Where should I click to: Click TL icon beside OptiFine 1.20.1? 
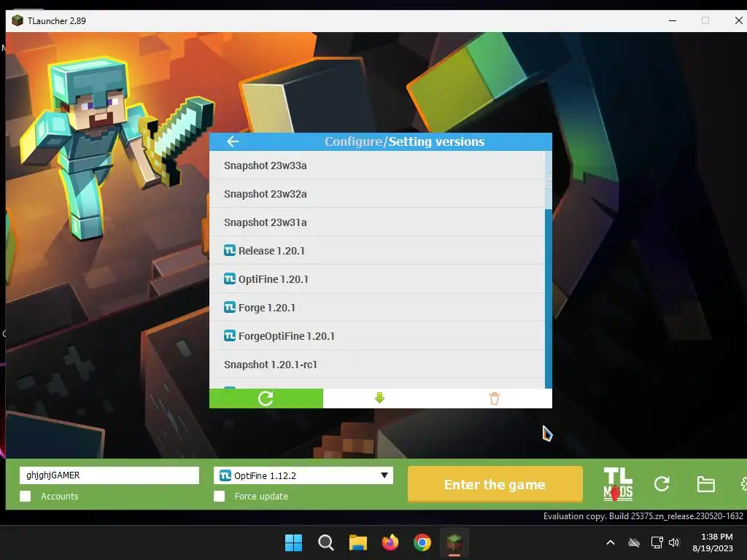(230, 279)
